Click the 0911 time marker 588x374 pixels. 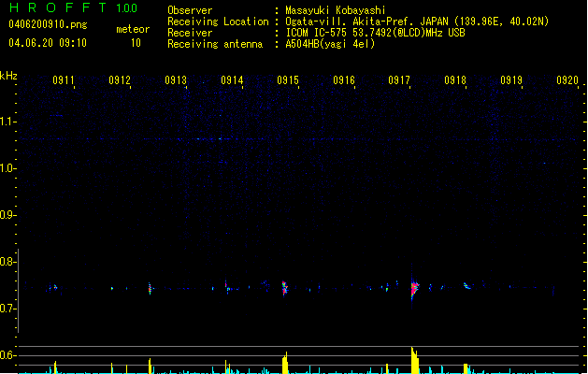[64, 80]
